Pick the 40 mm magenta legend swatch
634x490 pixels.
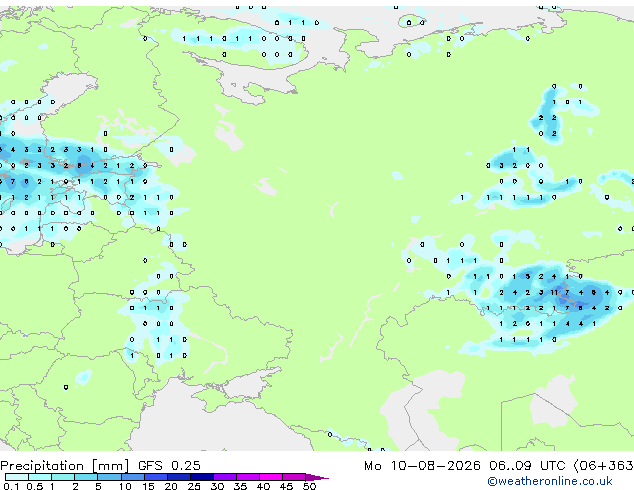[x=271, y=477]
